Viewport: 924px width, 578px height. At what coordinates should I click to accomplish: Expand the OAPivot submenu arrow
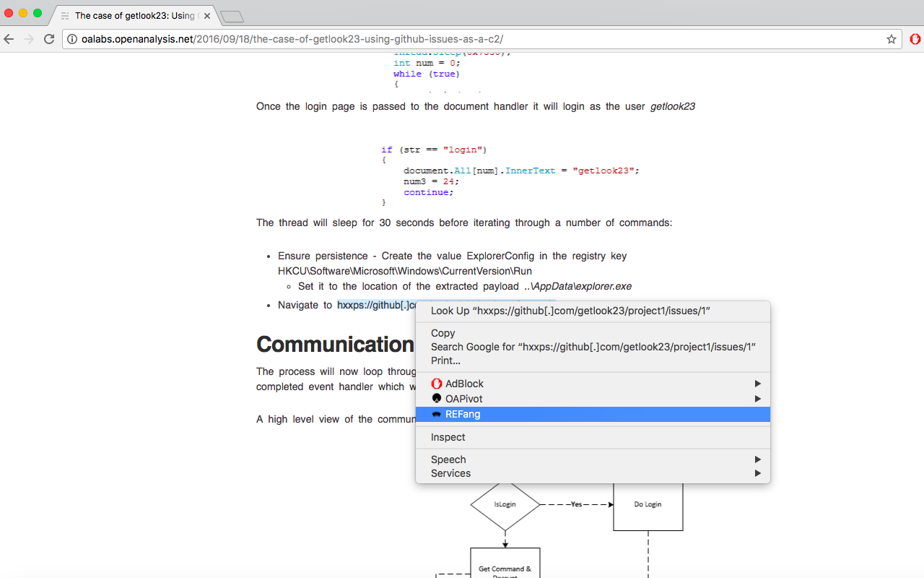(758, 399)
